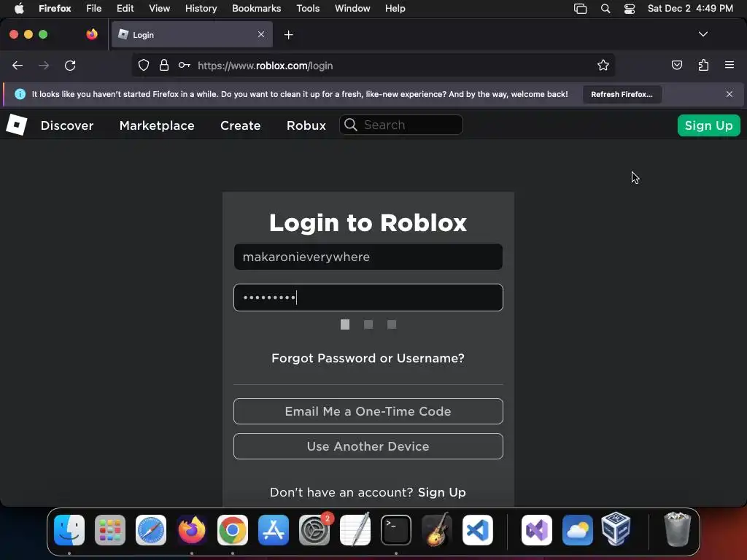This screenshot has height=560, width=747.
Task: Go back with the Firefox back arrow
Action: [x=18, y=65]
